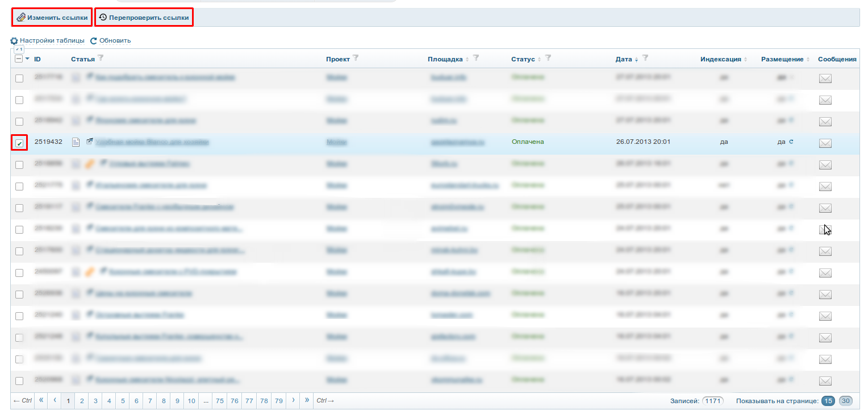The height and width of the screenshot is (410, 868).
Task: Go to the next page with ›
Action: tap(293, 400)
